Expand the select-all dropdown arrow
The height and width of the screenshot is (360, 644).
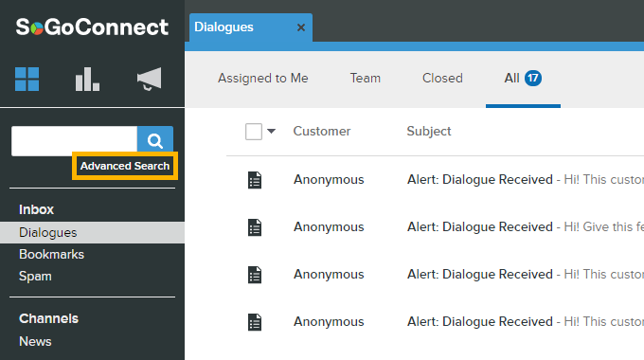(271, 132)
